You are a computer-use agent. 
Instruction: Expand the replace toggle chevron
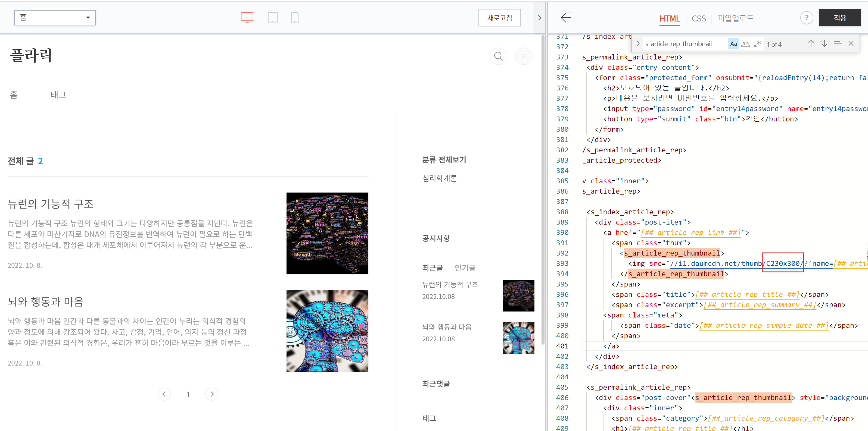pos(638,44)
